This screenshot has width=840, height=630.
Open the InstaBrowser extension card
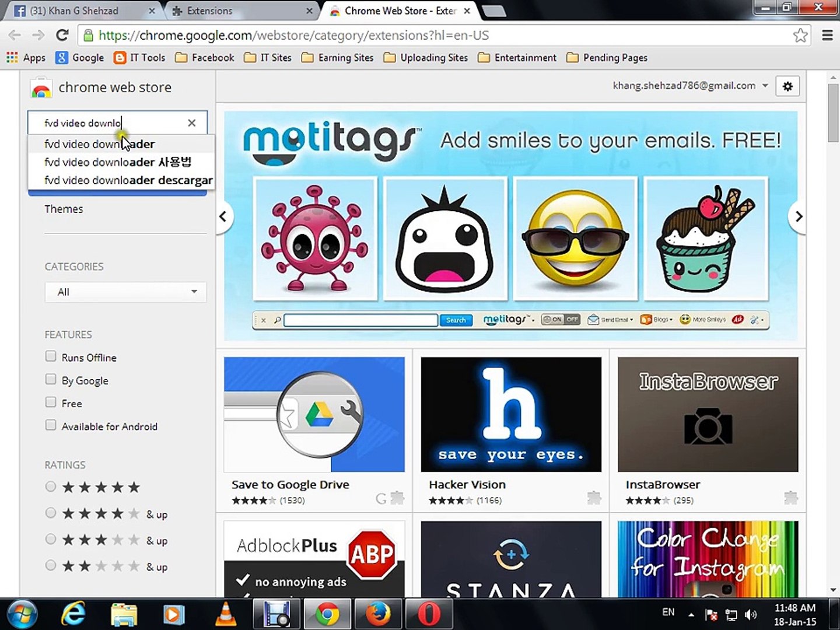pyautogui.click(x=708, y=431)
